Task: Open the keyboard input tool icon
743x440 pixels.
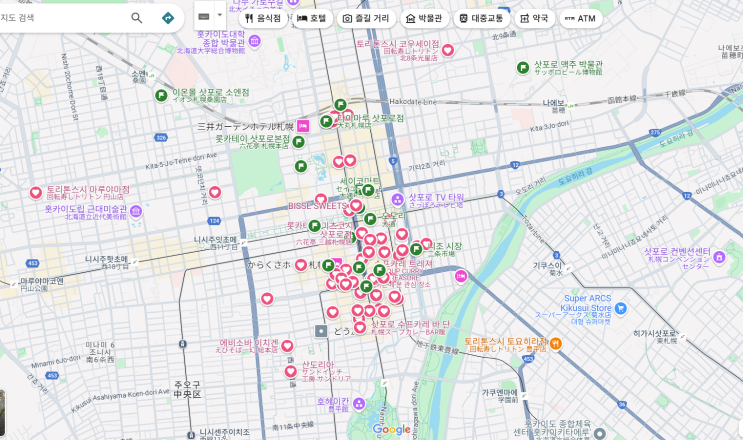Action: click(x=204, y=16)
